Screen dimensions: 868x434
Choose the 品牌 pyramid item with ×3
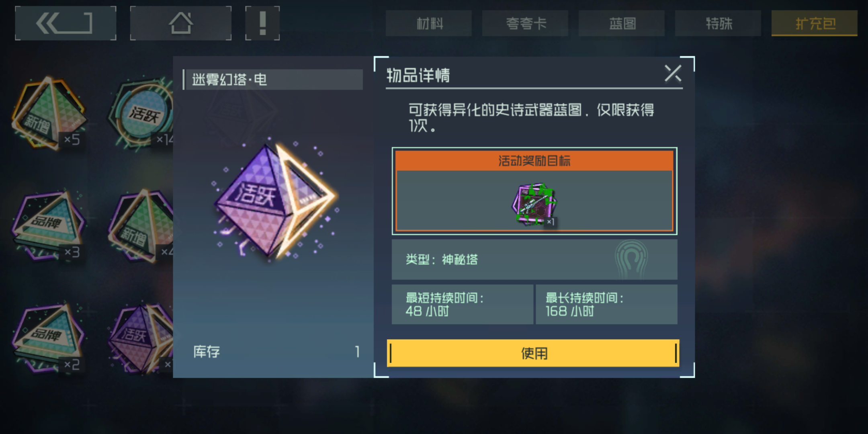tap(49, 225)
